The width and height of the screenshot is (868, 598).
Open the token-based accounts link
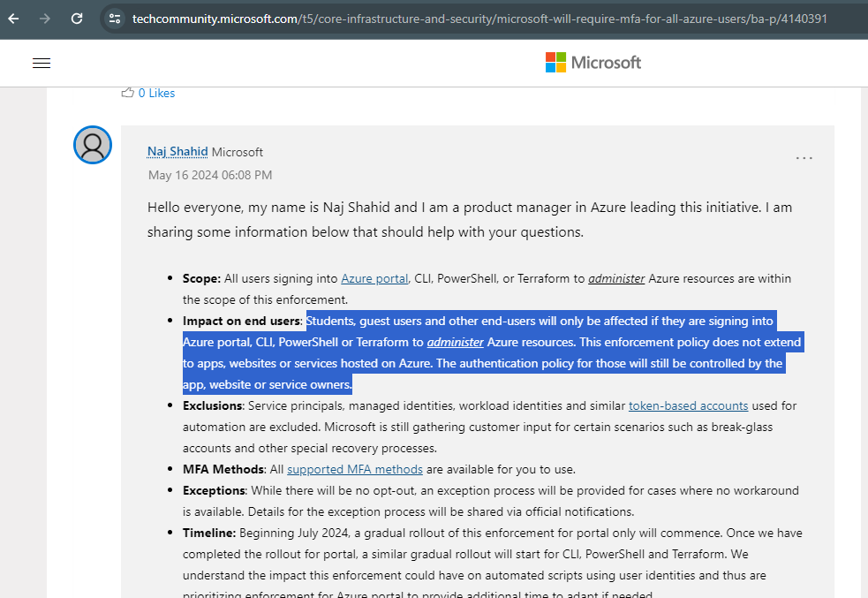tap(688, 405)
